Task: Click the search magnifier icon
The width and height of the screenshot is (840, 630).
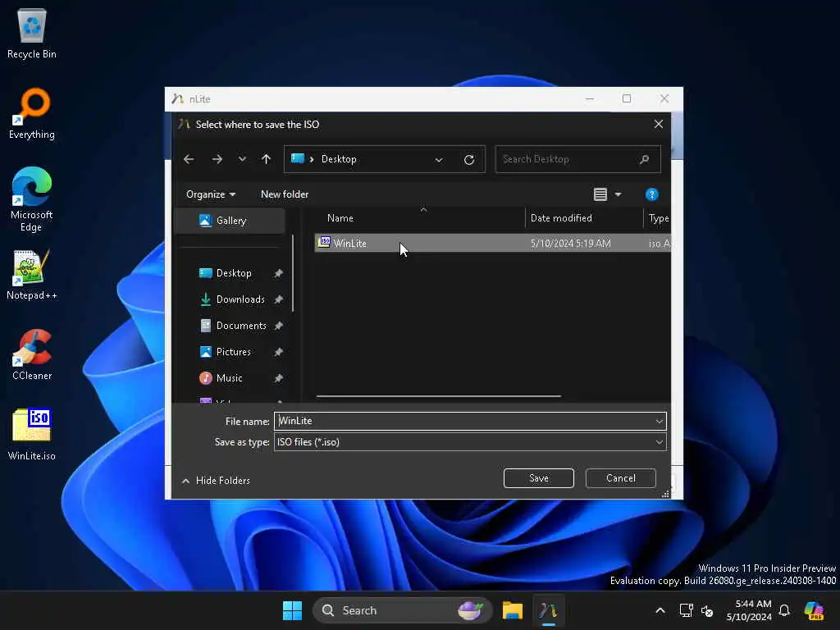Action: click(x=645, y=159)
